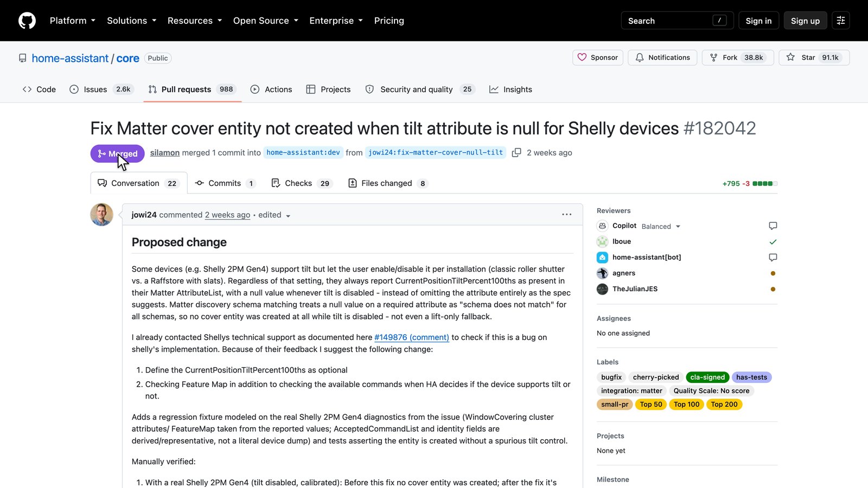Viewport: 868px width, 488px height.
Task: Star the core repository
Action: (x=814, y=57)
